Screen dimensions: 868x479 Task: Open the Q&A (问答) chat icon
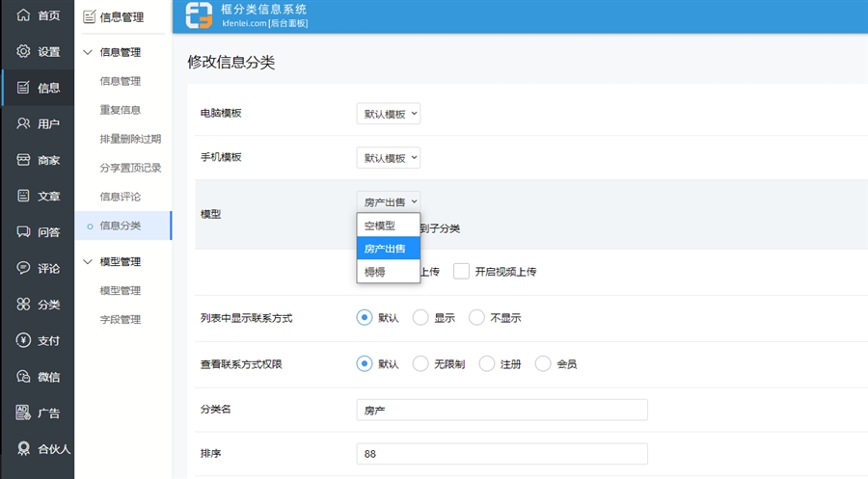point(24,232)
